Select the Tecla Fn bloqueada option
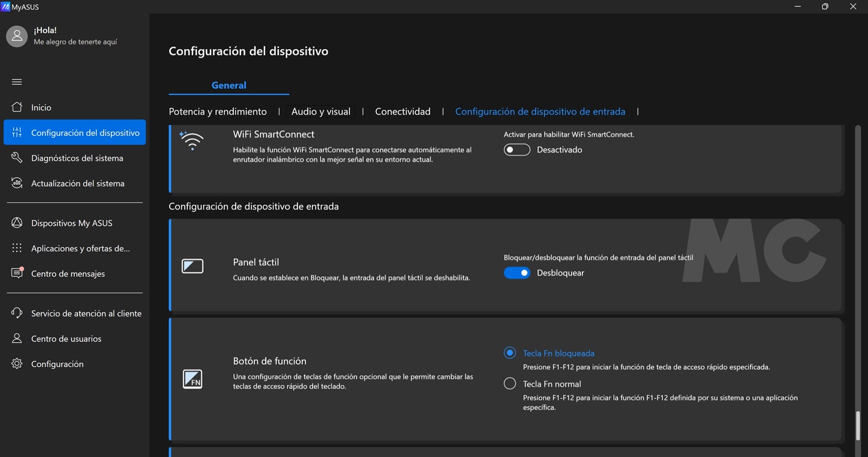 click(x=510, y=353)
